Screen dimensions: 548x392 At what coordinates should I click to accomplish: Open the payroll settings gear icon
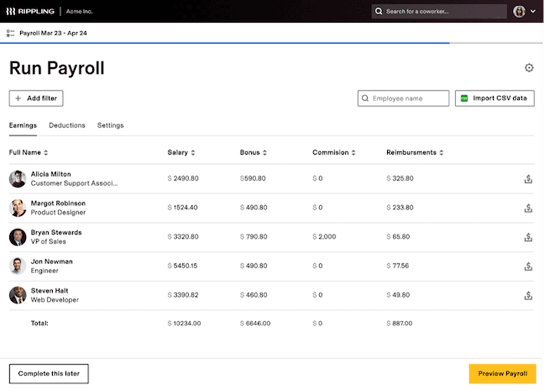click(x=529, y=67)
